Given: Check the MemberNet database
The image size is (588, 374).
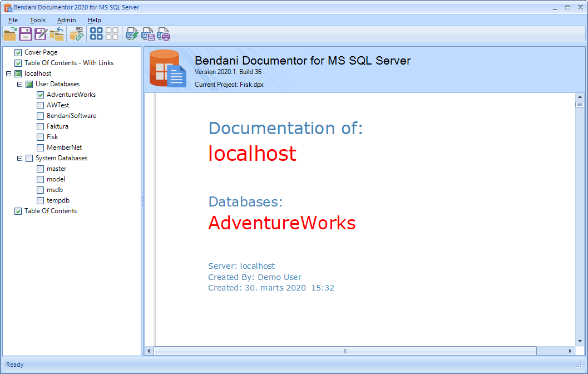Looking at the screenshot, I should coord(41,147).
